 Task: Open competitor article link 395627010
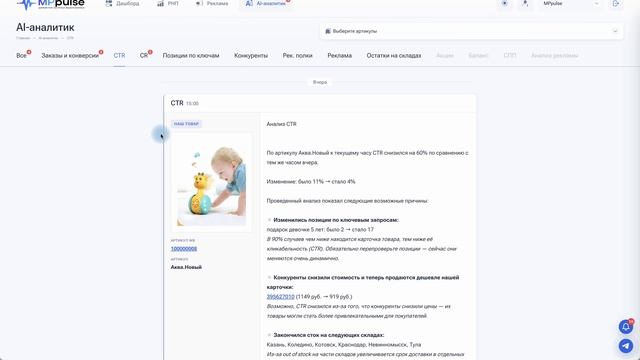click(280, 297)
